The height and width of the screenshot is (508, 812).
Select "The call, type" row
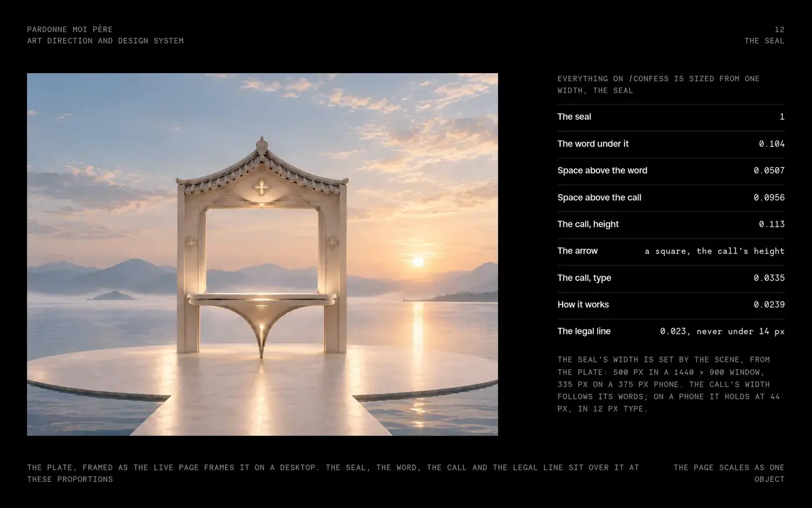point(671,278)
